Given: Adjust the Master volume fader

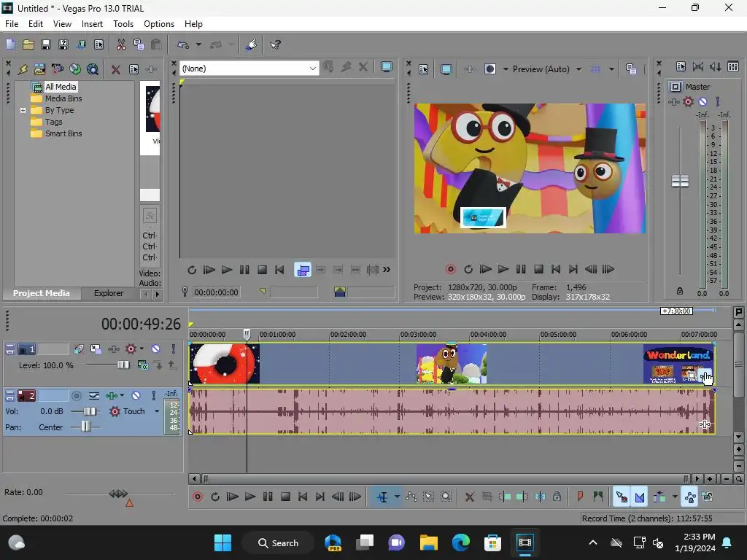Looking at the screenshot, I should tap(680, 181).
